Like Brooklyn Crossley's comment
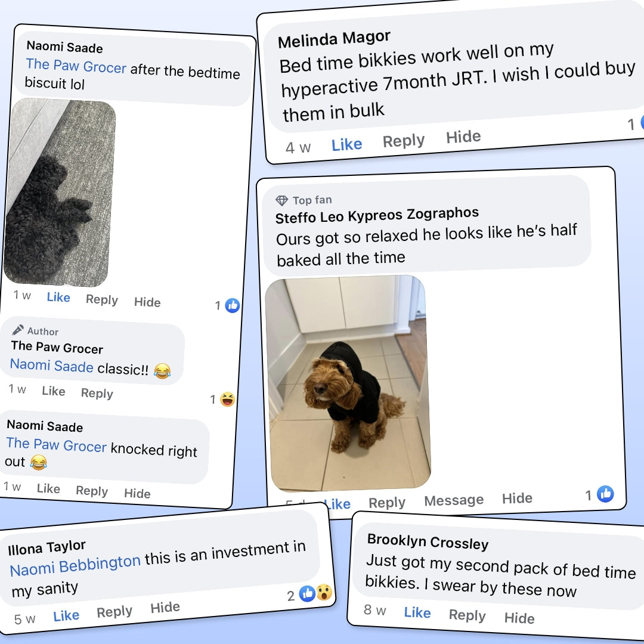This screenshot has height=644, width=644. (417, 612)
